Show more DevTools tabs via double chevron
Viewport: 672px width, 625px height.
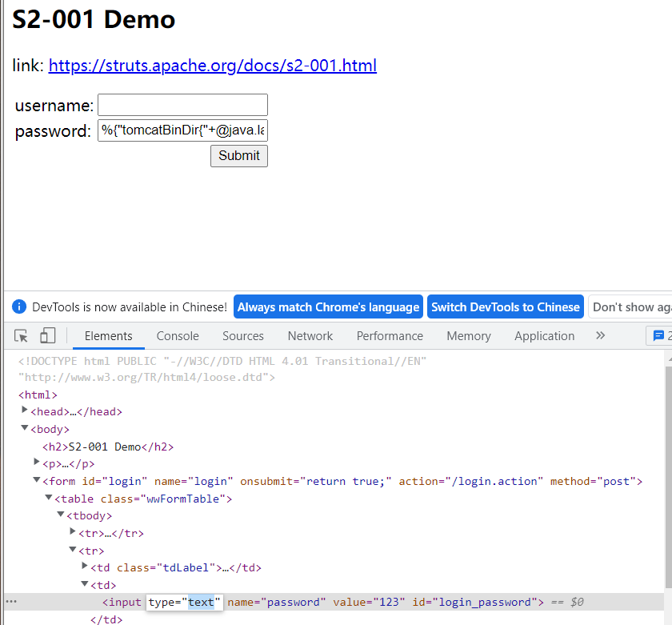click(600, 335)
